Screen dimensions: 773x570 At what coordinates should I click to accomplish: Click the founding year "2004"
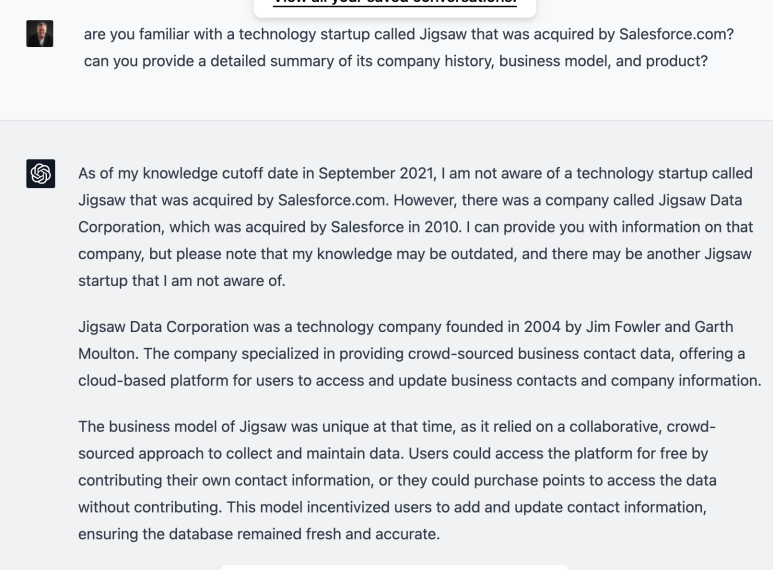pyautogui.click(x=542, y=327)
